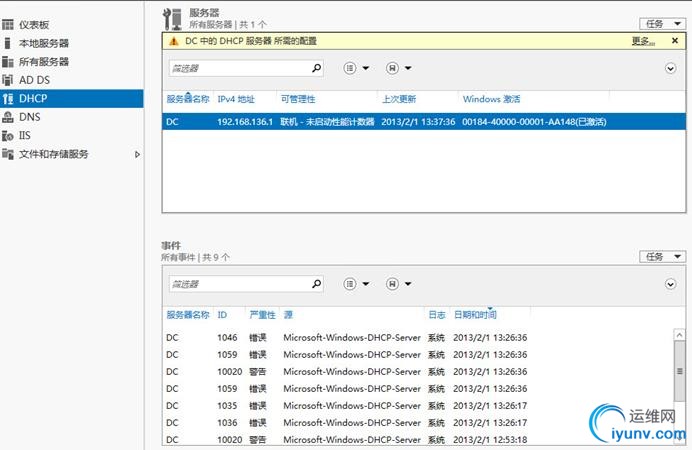This screenshot has width=692, height=450.
Task: Click the 更多... link in notification bar
Action: (643, 41)
